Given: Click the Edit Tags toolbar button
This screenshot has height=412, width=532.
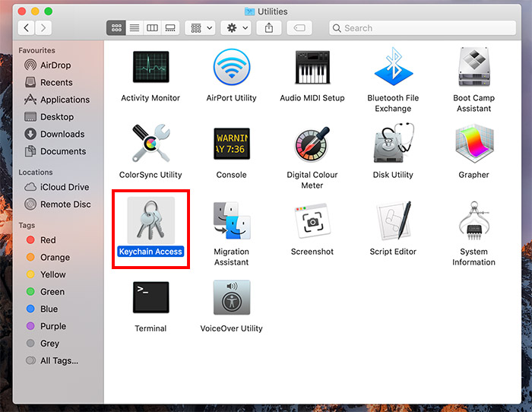Looking at the screenshot, I should (x=299, y=28).
